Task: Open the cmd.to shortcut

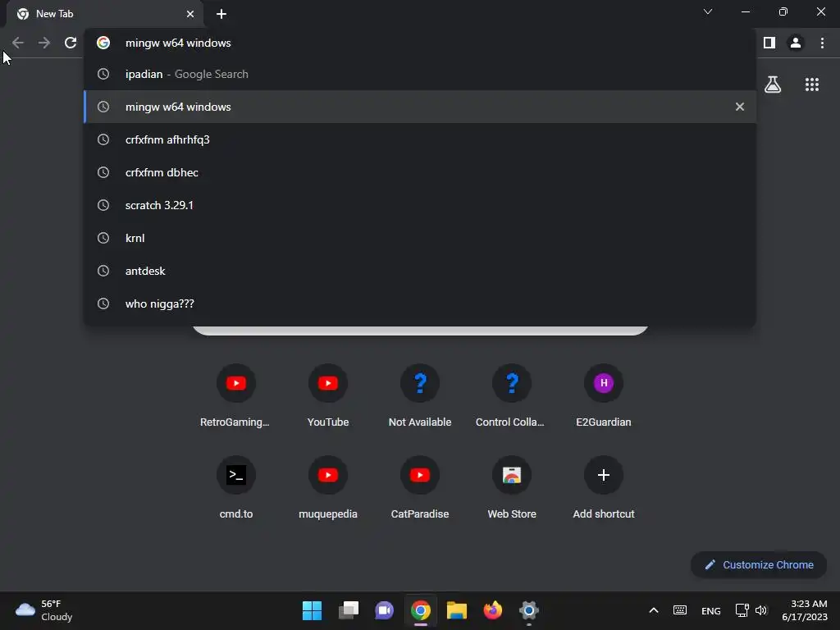Action: coord(235,488)
